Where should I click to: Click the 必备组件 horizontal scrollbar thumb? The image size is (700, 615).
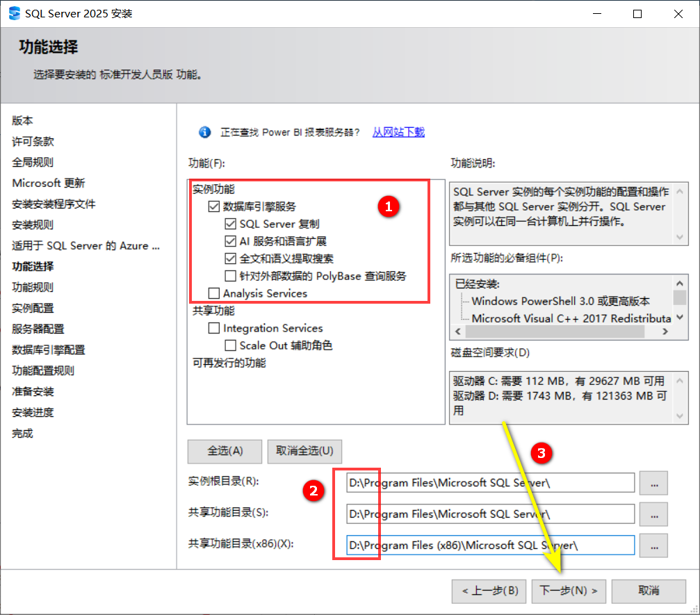[x=555, y=331]
